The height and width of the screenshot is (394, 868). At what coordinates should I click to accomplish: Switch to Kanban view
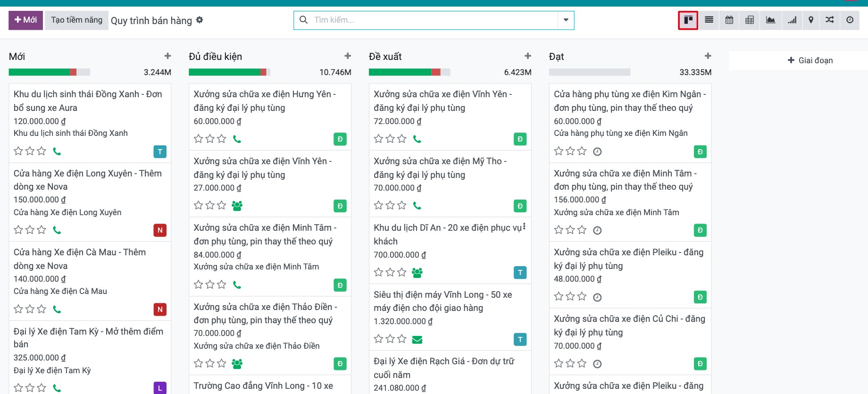(688, 20)
